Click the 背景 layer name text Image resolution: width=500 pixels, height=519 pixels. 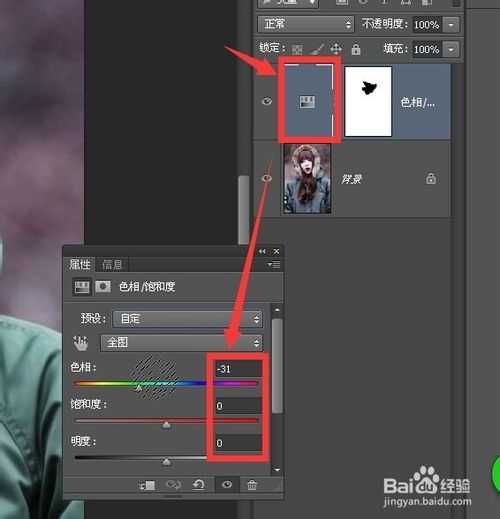point(351,179)
